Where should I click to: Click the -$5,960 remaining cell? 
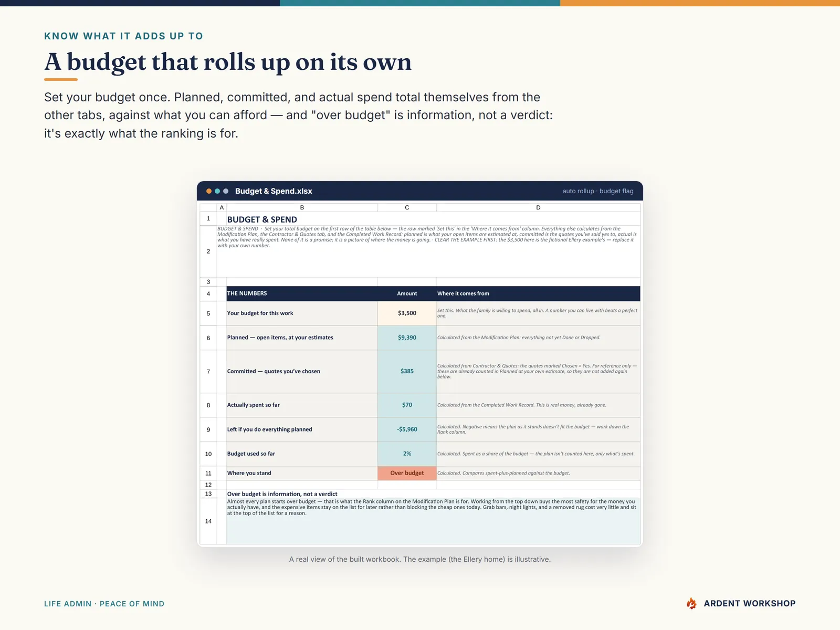[407, 429]
